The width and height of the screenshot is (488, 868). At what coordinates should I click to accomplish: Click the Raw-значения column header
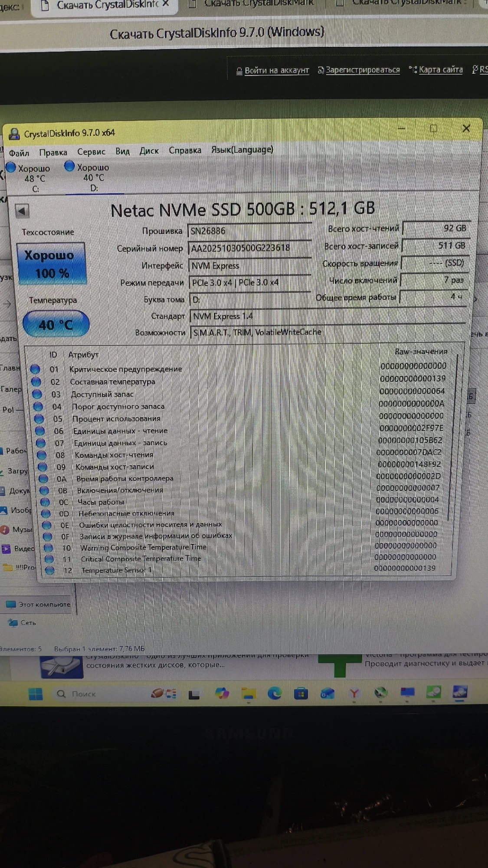421,351
